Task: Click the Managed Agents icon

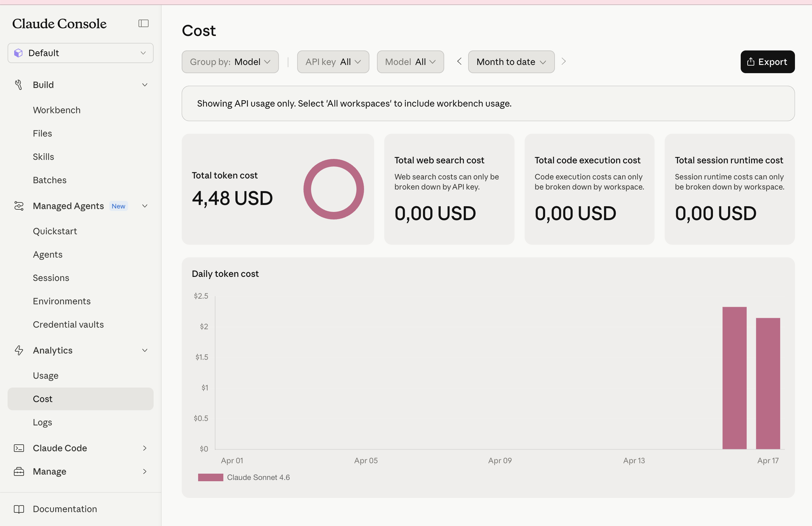Action: (x=19, y=206)
